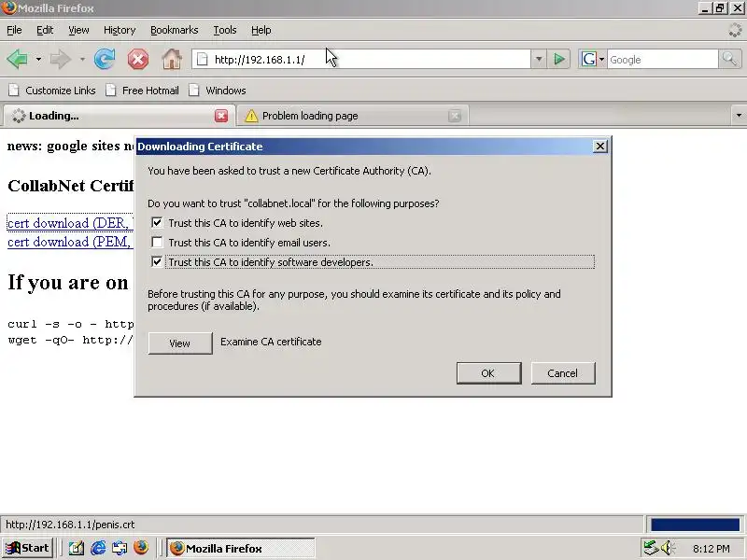Go back with the green Back arrow
Viewport: 747px width, 560px height.
pos(17,60)
